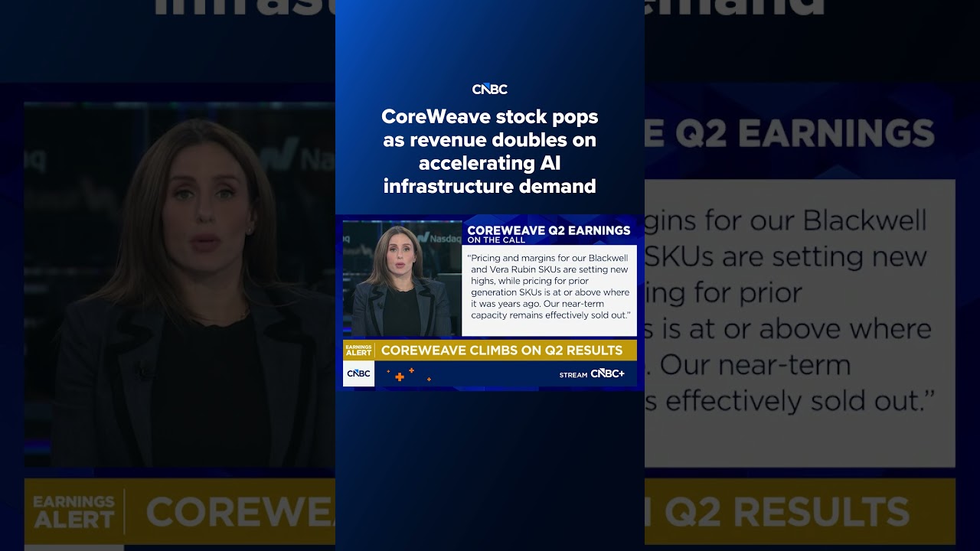Image resolution: width=980 pixels, height=551 pixels.
Task: Click the "COREWEAVE Q2 EARNINGS" header
Action: [549, 230]
